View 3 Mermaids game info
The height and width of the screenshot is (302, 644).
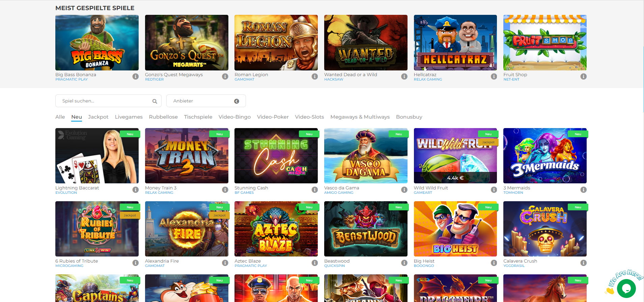click(583, 190)
